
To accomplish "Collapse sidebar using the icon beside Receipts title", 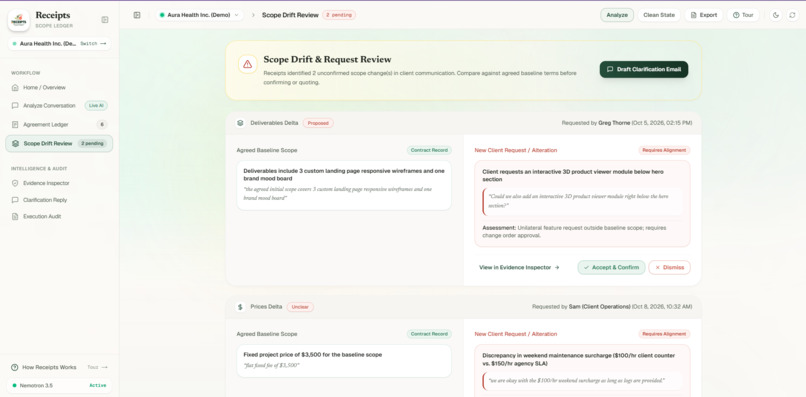I will 105,20.
